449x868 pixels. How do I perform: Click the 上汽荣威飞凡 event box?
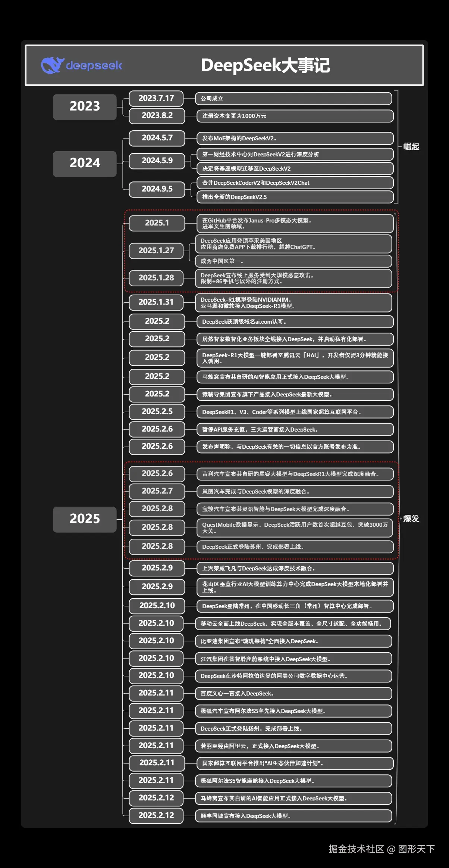295,569
